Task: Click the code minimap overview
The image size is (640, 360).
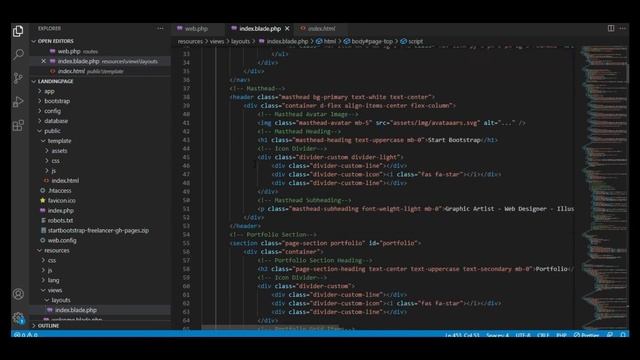Action: point(605,188)
